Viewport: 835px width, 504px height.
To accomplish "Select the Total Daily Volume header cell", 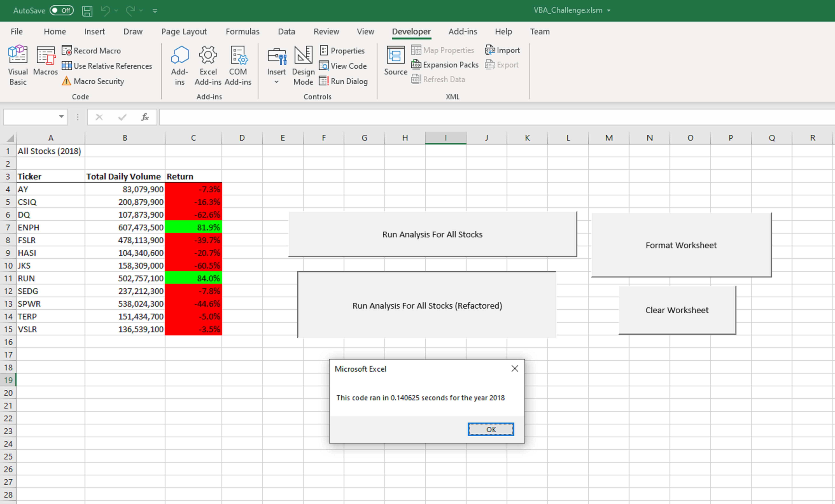I will coord(125,176).
